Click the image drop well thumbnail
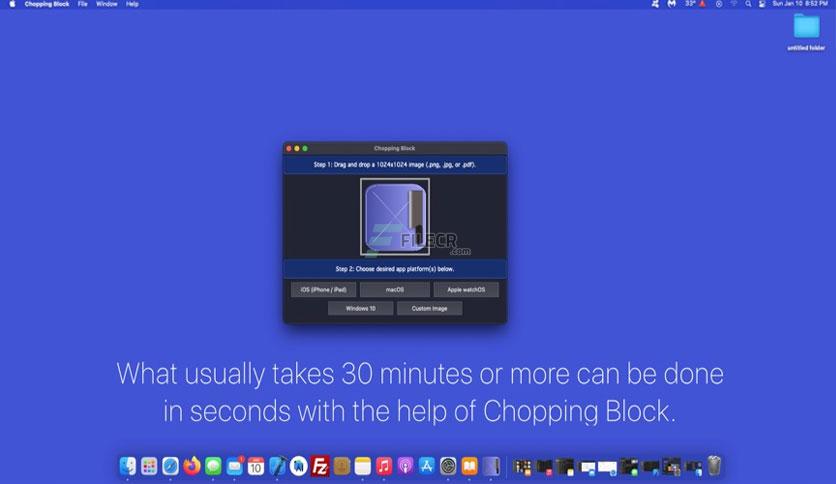The width and height of the screenshot is (836, 484). (395, 217)
